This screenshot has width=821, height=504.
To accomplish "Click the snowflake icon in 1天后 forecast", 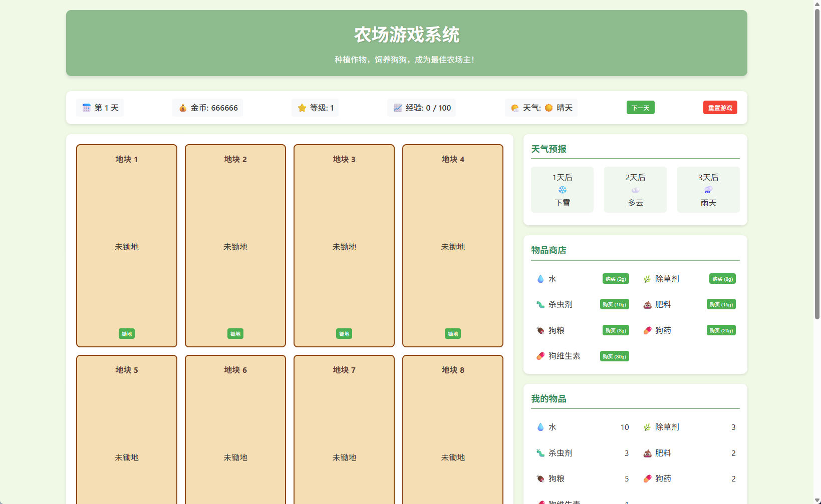I will pyautogui.click(x=563, y=190).
